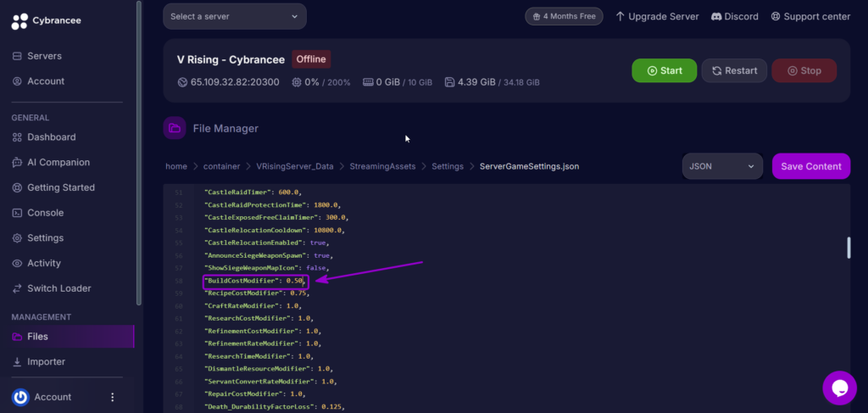
Task: Click the Cybrancee logo icon
Action: 19,20
